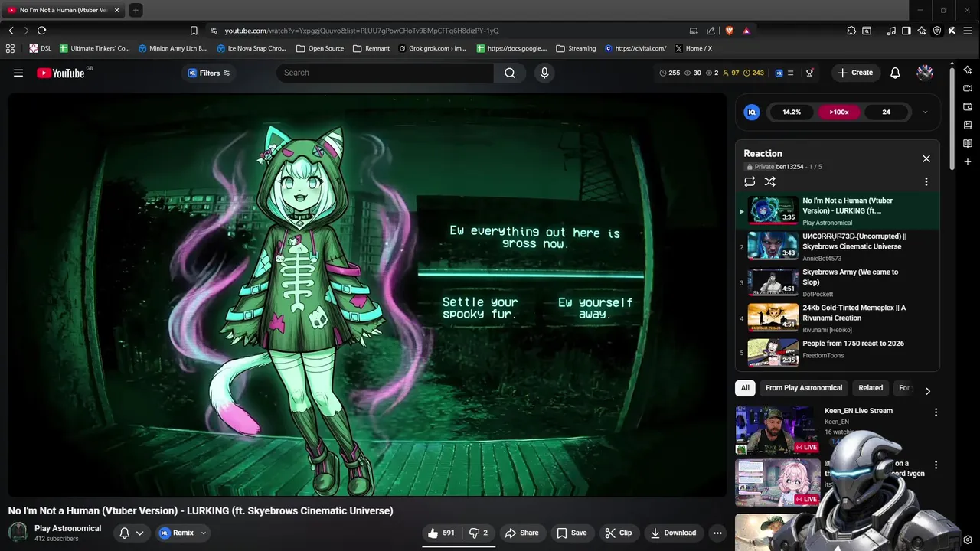Click the Share button
The height and width of the screenshot is (551, 980).
pyautogui.click(x=521, y=533)
